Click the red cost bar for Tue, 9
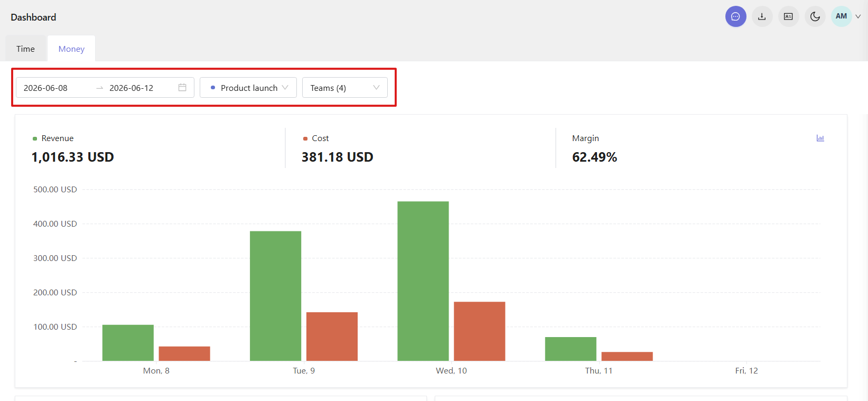The height and width of the screenshot is (401, 868). [x=332, y=337]
